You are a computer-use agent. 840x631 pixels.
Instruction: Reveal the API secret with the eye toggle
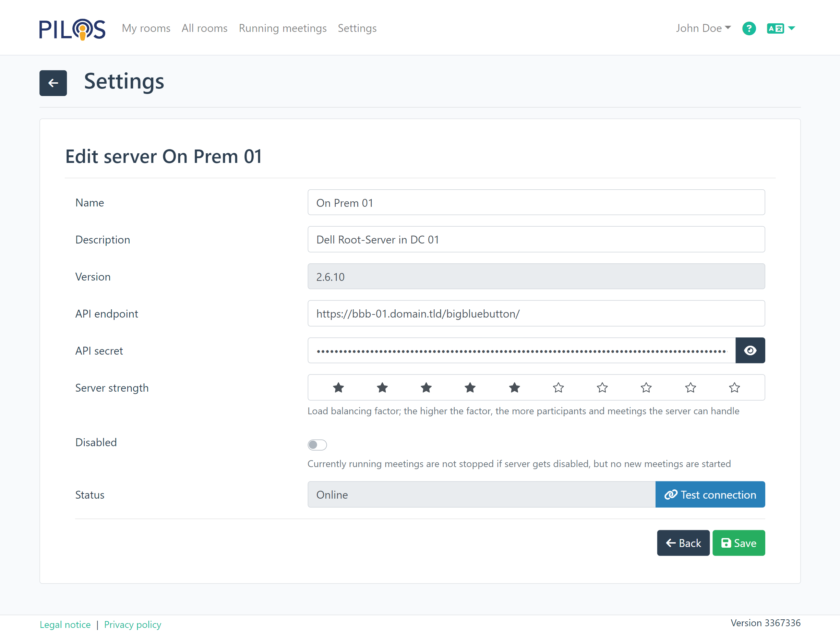click(x=750, y=350)
